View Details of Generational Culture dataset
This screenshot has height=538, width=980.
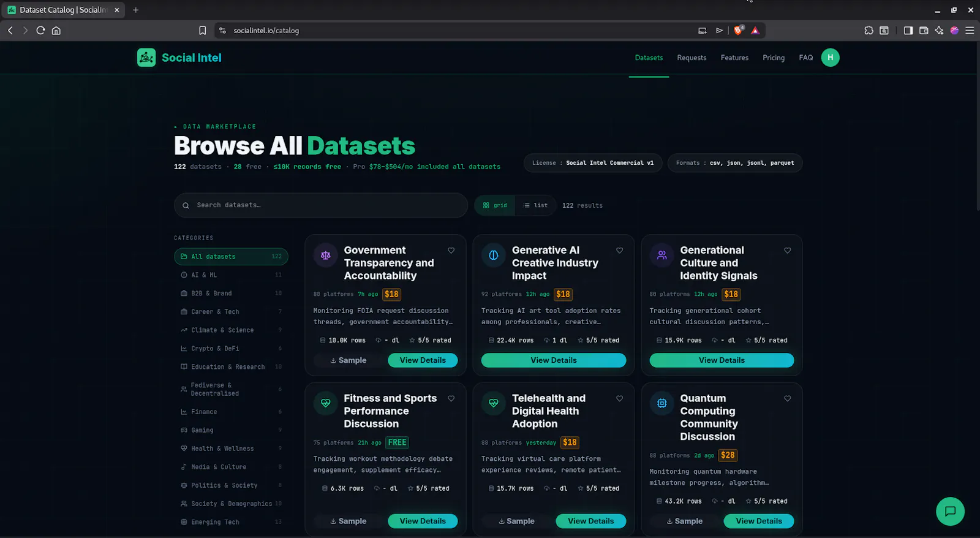coord(722,360)
